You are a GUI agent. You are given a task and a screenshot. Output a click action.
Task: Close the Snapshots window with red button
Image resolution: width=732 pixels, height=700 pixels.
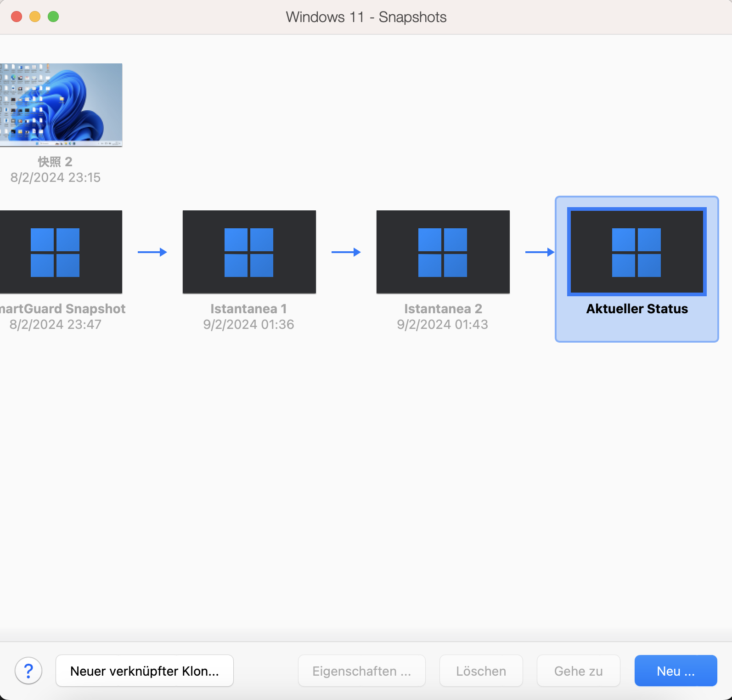click(17, 17)
